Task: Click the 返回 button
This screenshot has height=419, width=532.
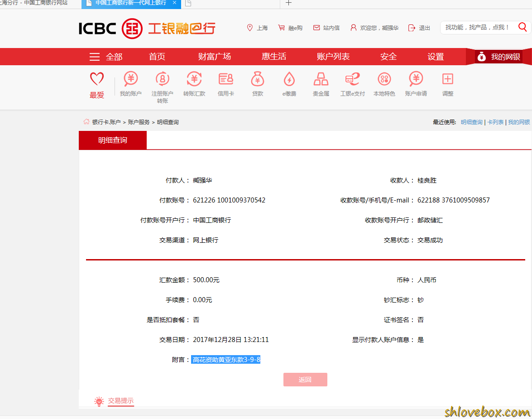Action: [x=305, y=380]
